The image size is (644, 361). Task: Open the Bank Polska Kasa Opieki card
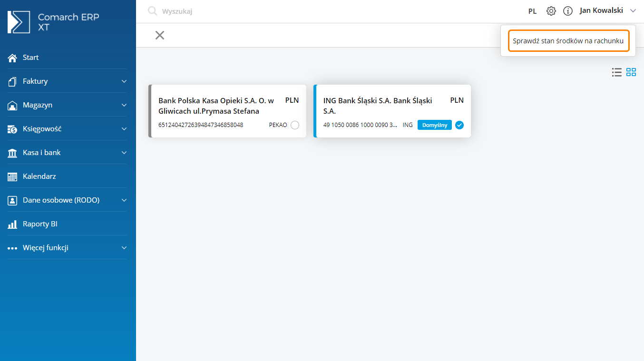[216, 106]
